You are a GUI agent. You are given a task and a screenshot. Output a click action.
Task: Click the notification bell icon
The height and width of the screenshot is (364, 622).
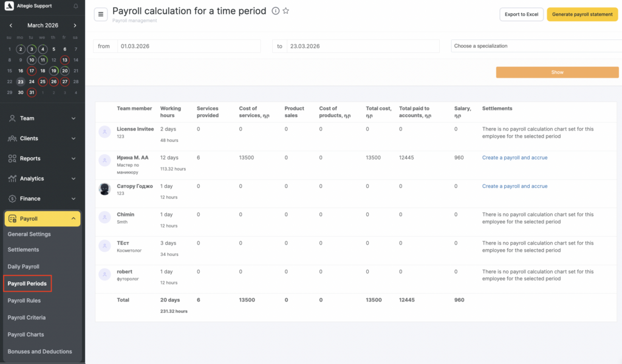coord(75,6)
